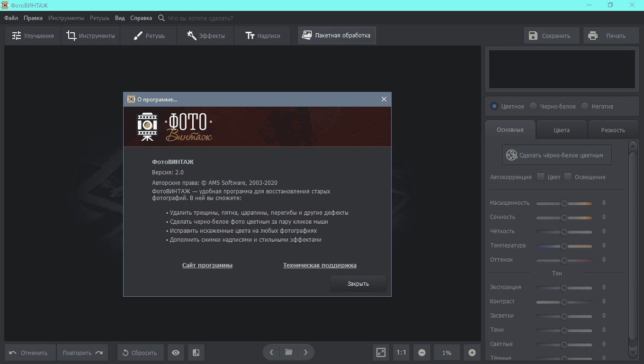The image size is (644, 364).
Task: Open the Файл menu
Action: point(11,18)
